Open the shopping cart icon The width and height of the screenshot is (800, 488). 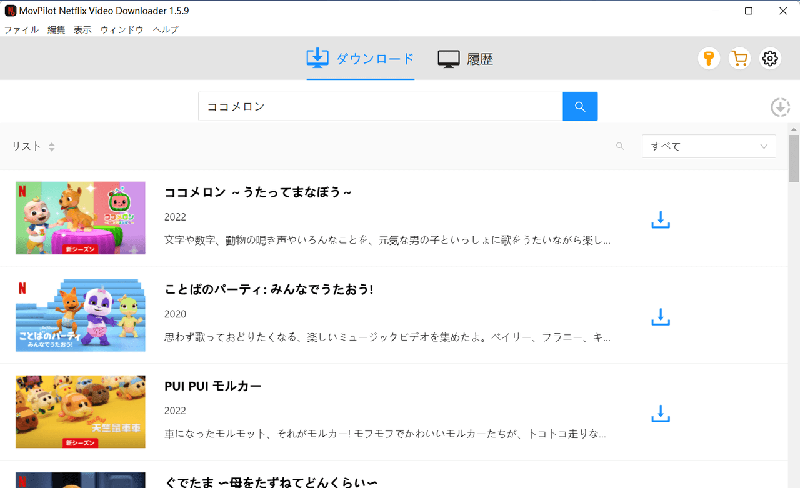pos(739,59)
